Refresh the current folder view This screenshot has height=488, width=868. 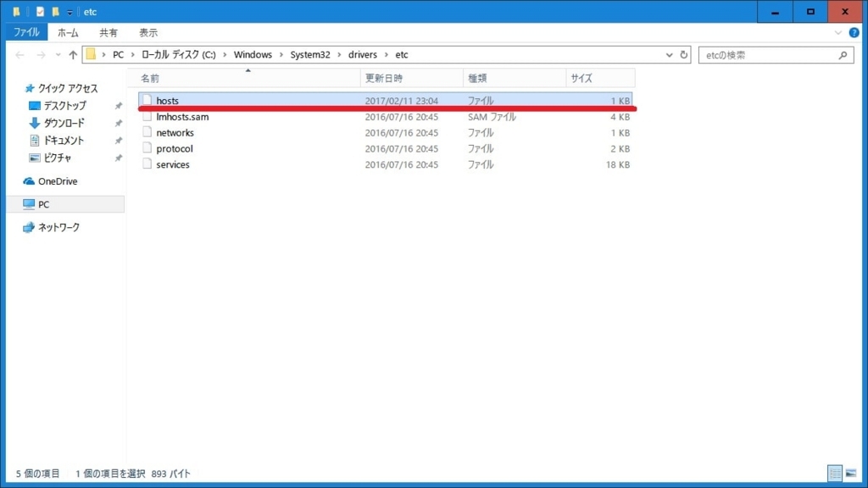(685, 54)
